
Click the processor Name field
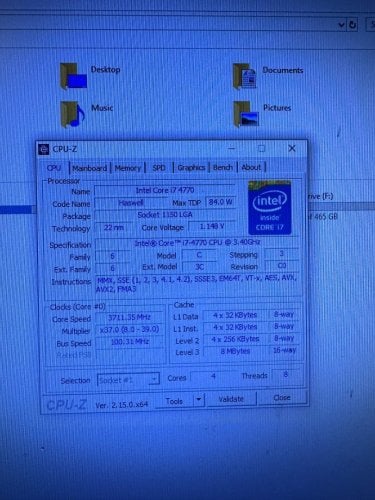tap(165, 191)
